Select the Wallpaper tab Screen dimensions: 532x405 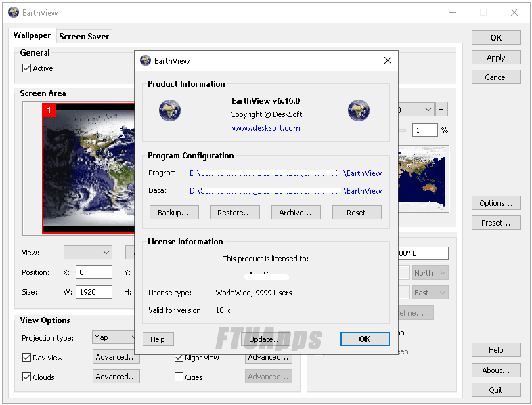coord(32,35)
